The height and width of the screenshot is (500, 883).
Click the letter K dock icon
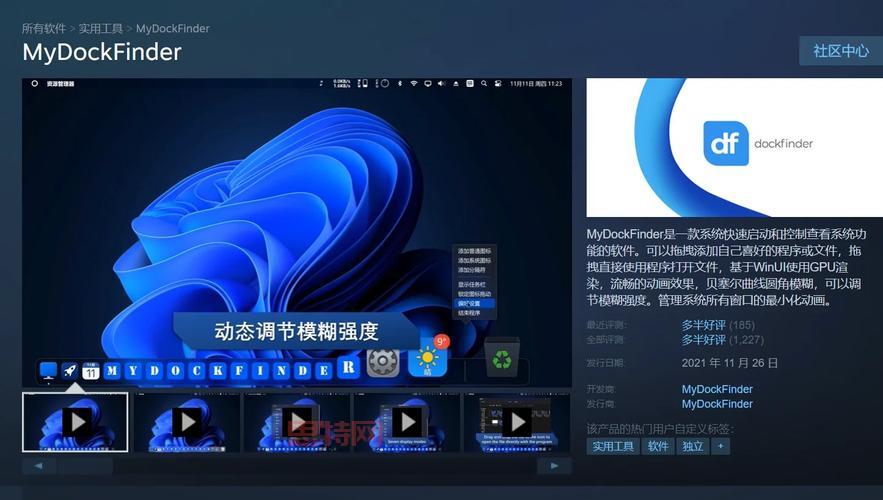(x=218, y=370)
